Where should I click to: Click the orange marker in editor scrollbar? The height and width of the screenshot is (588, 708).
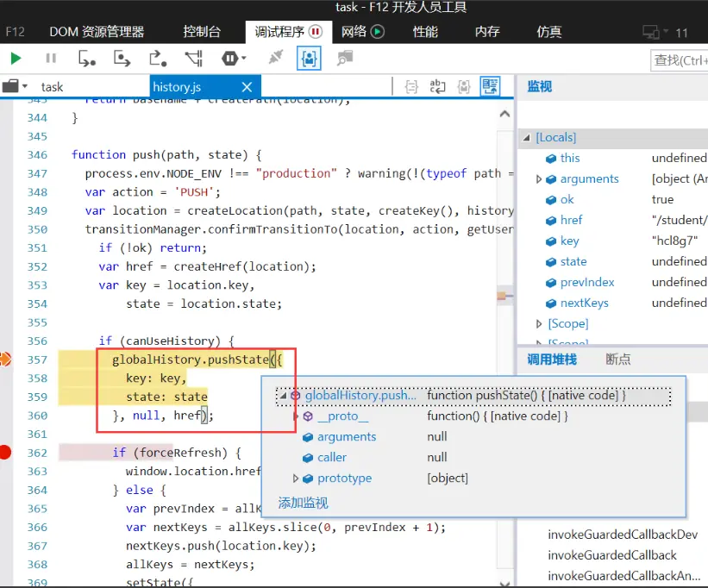pyautogui.click(x=501, y=296)
